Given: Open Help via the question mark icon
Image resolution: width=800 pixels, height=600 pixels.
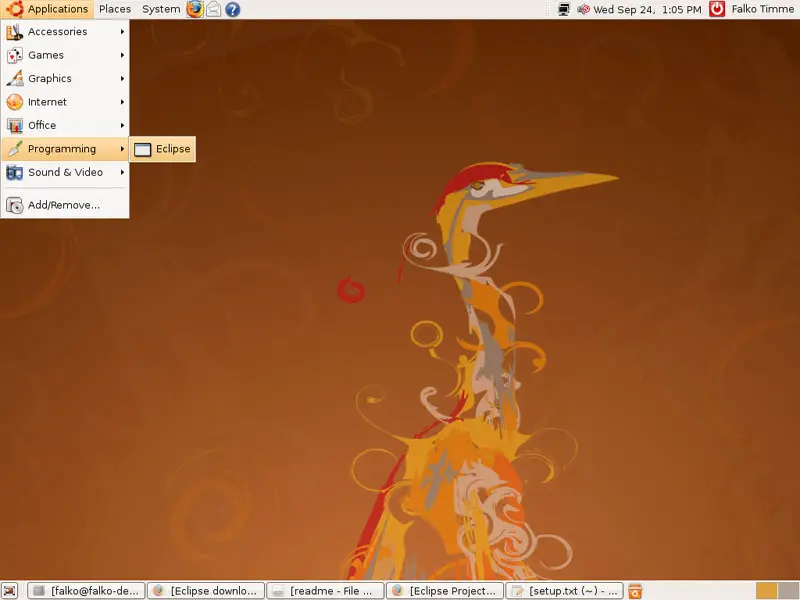Looking at the screenshot, I should pos(233,9).
